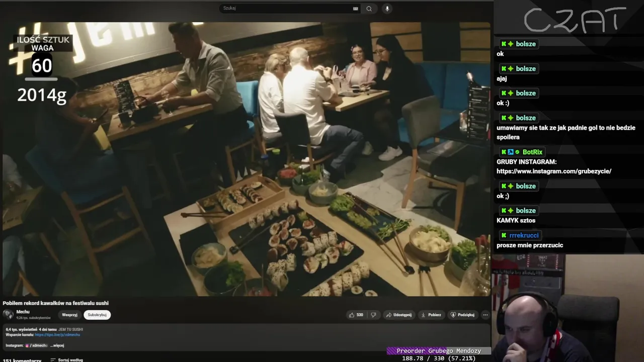The image size is (644, 362).
Task: Click the '60' piece counter overlay
Action: [42, 65]
